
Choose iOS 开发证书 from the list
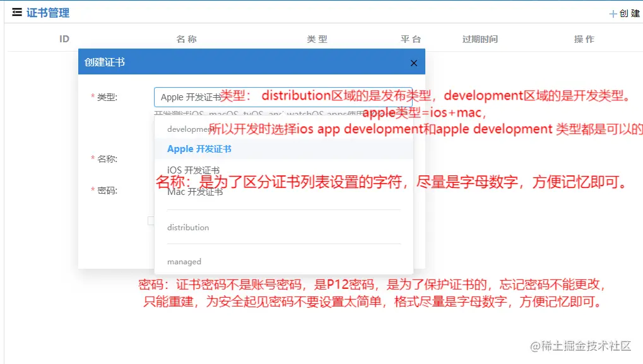tap(284, 170)
